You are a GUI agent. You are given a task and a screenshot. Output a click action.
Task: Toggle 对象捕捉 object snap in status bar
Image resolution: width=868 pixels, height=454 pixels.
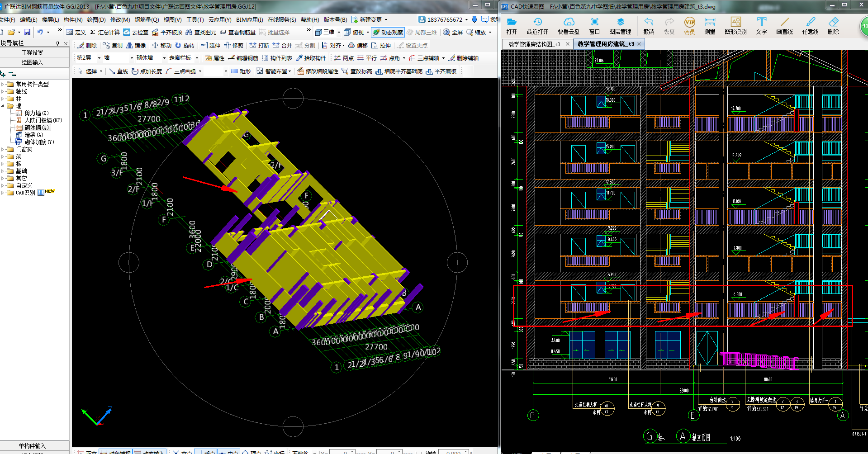click(115, 452)
